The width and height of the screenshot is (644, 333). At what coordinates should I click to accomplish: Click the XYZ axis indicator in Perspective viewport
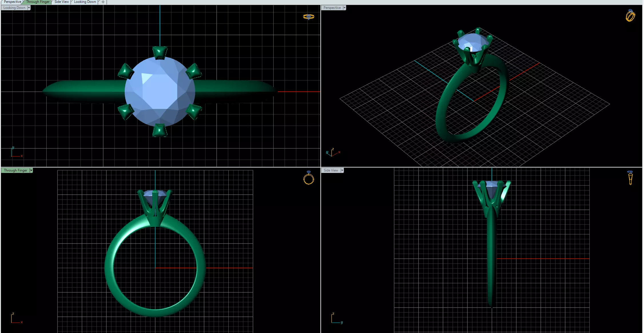333,152
